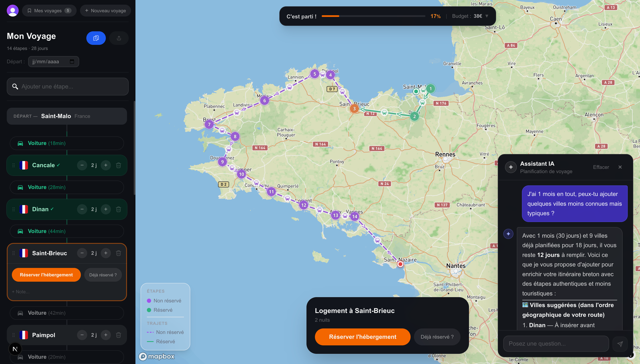Click the N logo badge
The height and width of the screenshot is (364, 640).
point(15,349)
